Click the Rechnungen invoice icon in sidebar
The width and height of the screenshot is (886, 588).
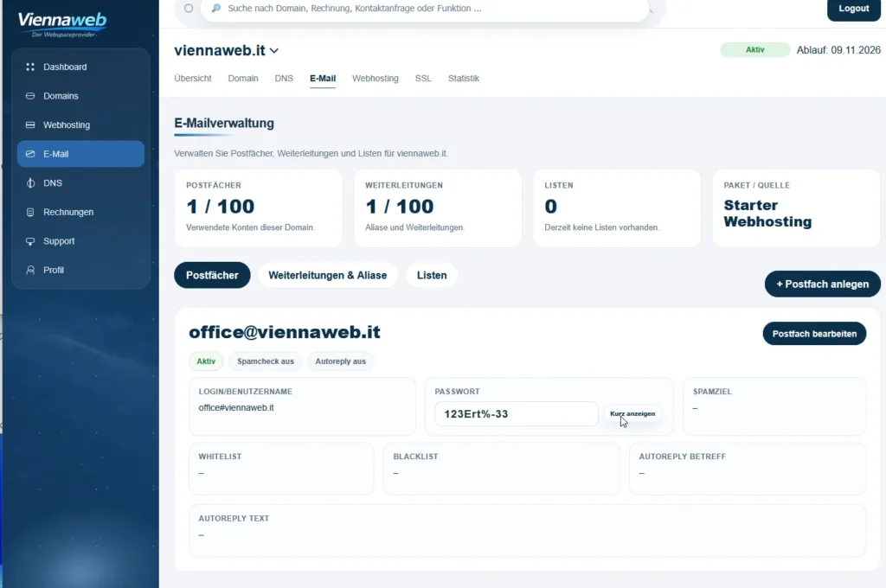coord(30,212)
